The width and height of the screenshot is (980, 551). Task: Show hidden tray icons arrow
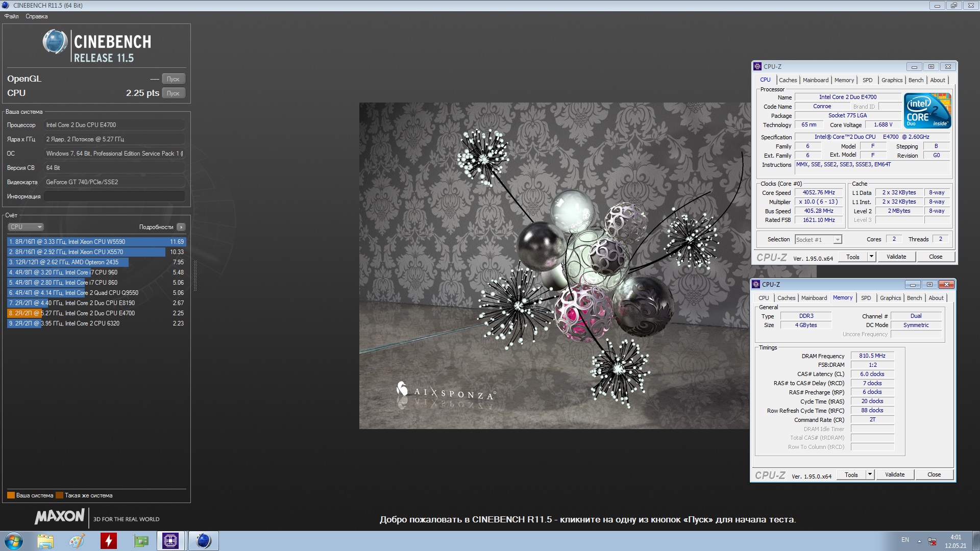point(919,541)
